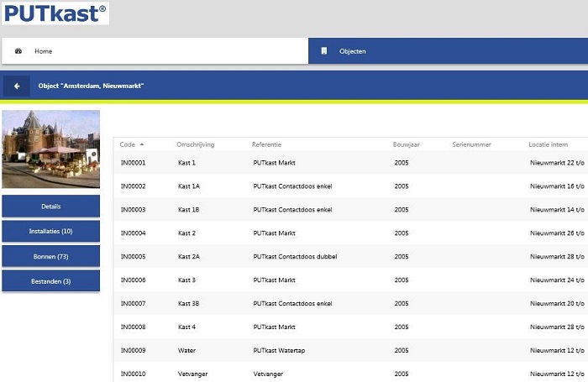The height and width of the screenshot is (382, 588).
Task: View Bestanden (3) files
Action: click(x=50, y=281)
